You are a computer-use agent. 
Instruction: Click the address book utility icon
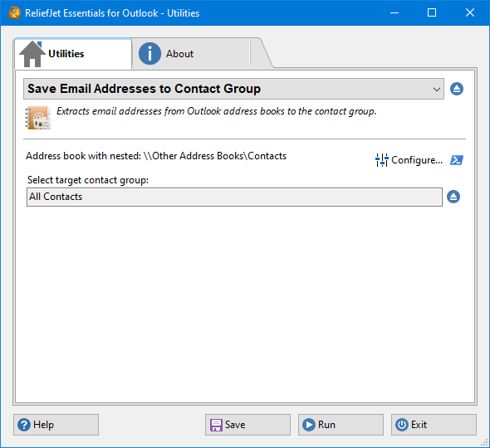38,118
